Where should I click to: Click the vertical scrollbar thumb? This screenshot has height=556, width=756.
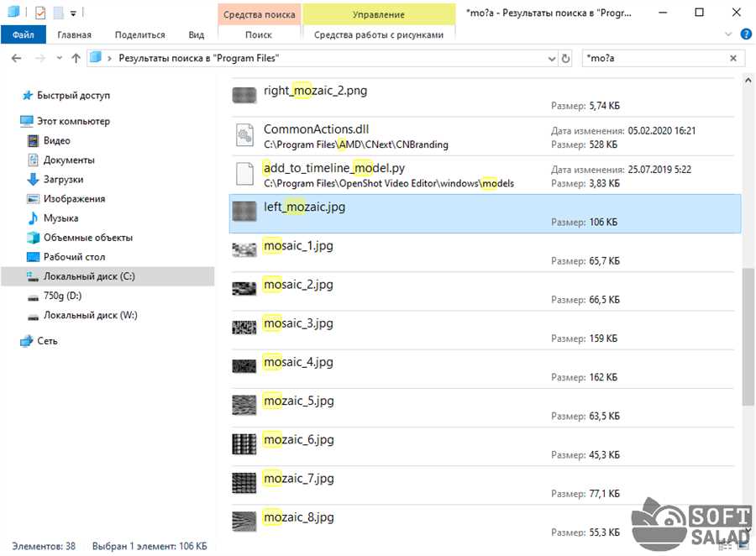747,336
